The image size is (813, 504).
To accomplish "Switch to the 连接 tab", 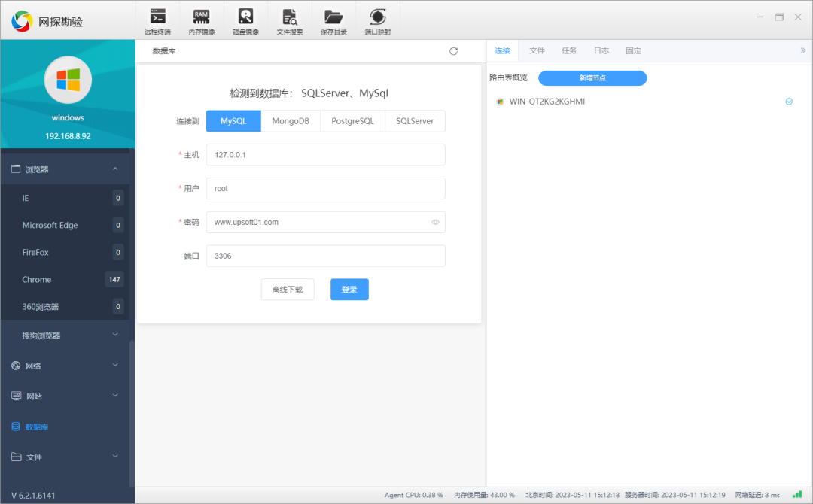I will click(x=502, y=50).
